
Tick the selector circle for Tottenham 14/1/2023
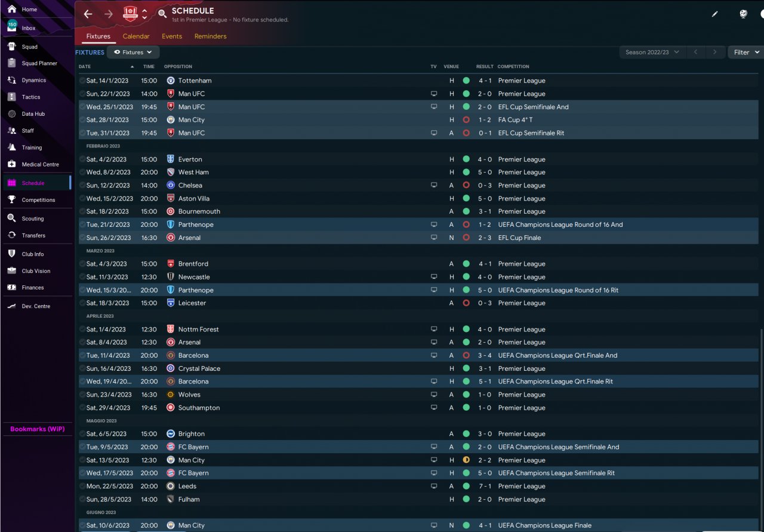82,81
